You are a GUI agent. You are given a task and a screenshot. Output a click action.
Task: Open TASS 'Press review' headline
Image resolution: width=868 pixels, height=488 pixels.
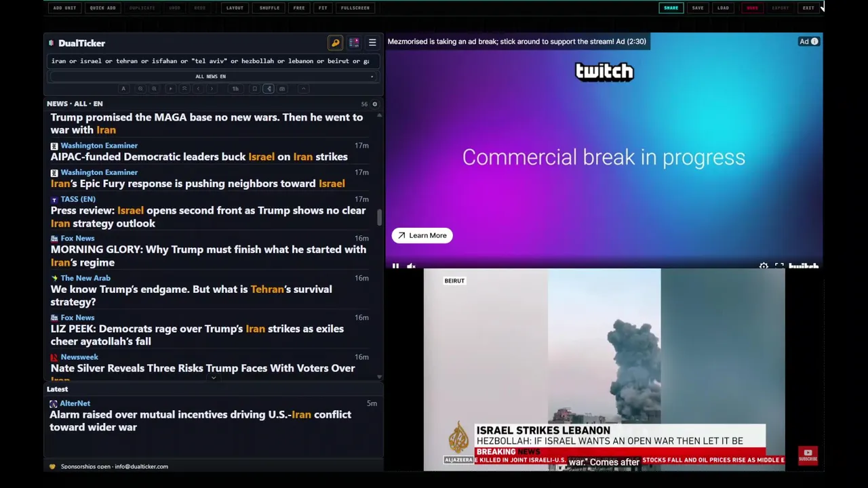[x=208, y=217]
